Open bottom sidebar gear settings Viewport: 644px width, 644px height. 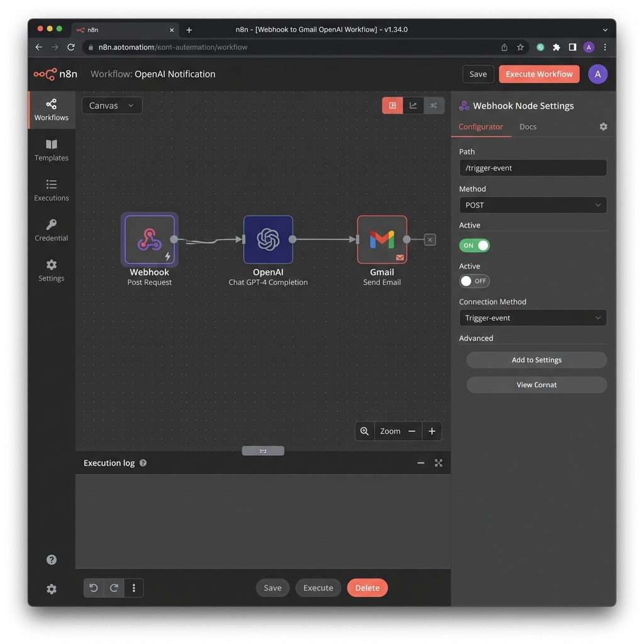tap(52, 589)
